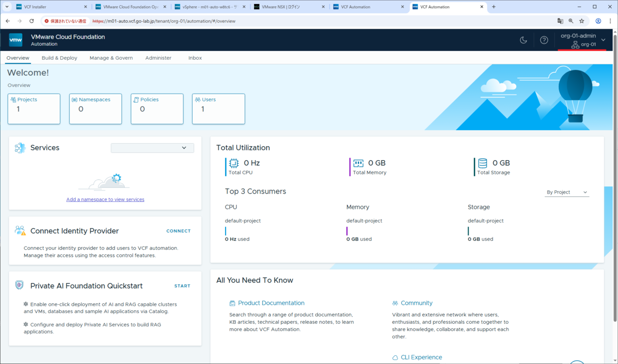Click the Connect Identity Provider warning icon

(20, 231)
